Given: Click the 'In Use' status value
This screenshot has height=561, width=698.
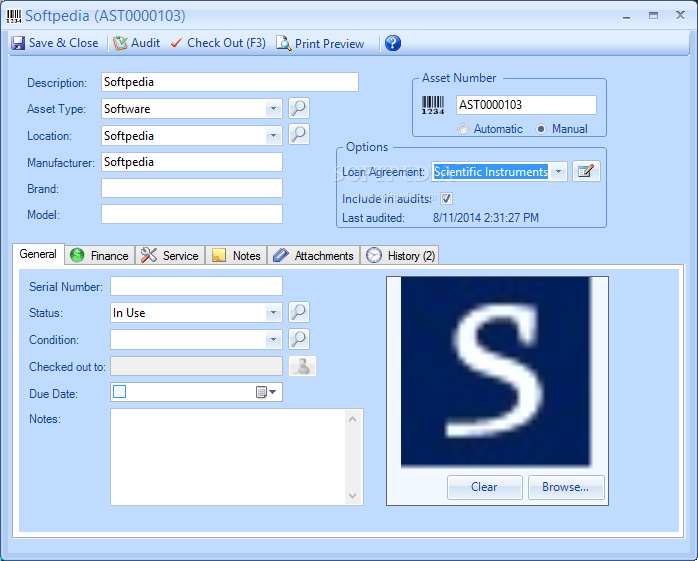Looking at the screenshot, I should point(129,313).
